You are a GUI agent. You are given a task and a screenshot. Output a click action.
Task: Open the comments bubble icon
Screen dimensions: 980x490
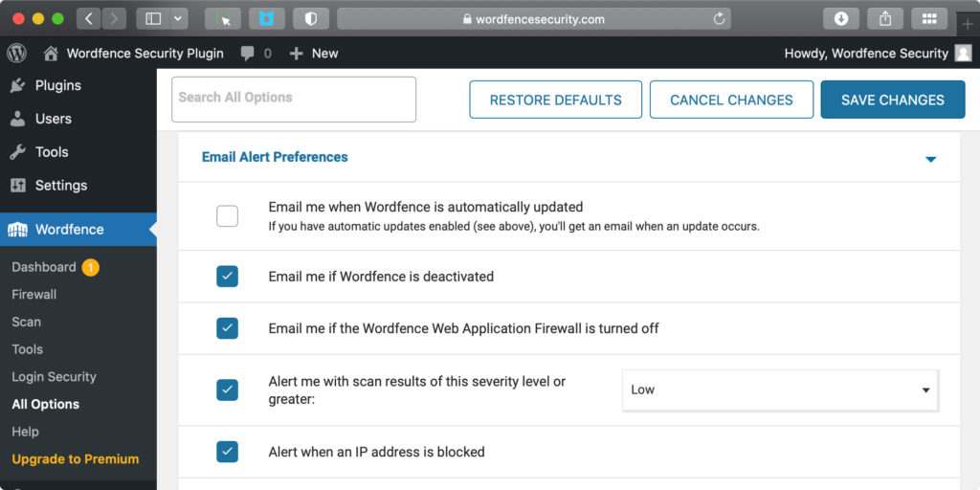[248, 54]
